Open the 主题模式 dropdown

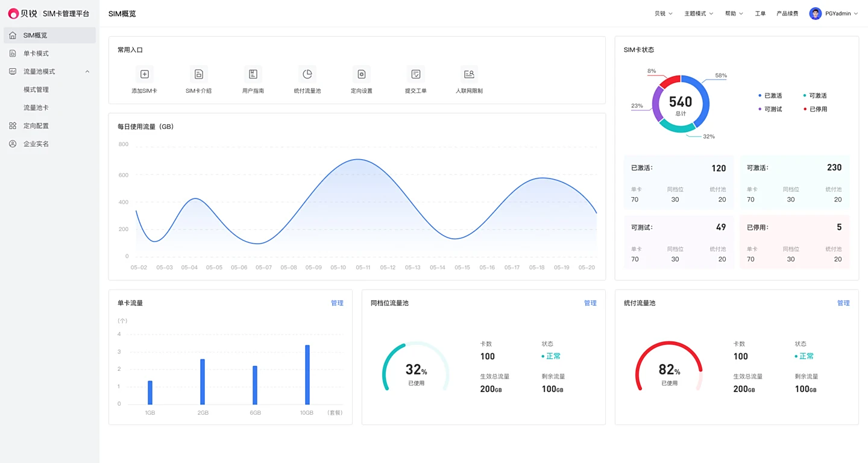pos(698,13)
